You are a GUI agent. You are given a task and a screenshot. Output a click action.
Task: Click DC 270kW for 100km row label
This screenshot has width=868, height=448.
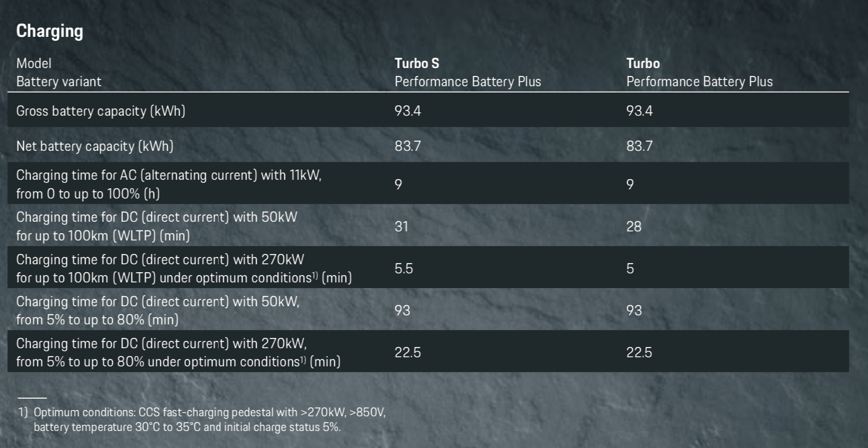pos(184,268)
